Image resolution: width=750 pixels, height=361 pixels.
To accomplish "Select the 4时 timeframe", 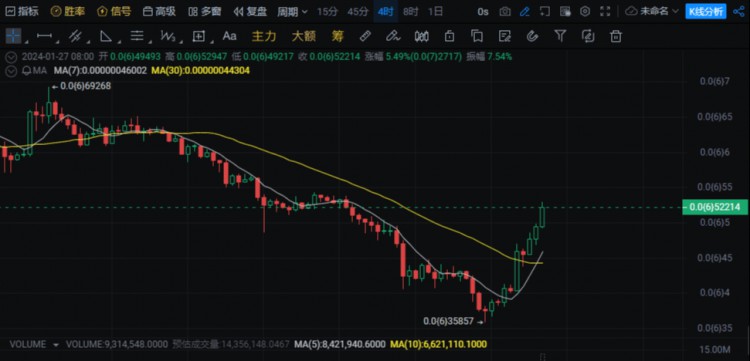I will [x=386, y=11].
